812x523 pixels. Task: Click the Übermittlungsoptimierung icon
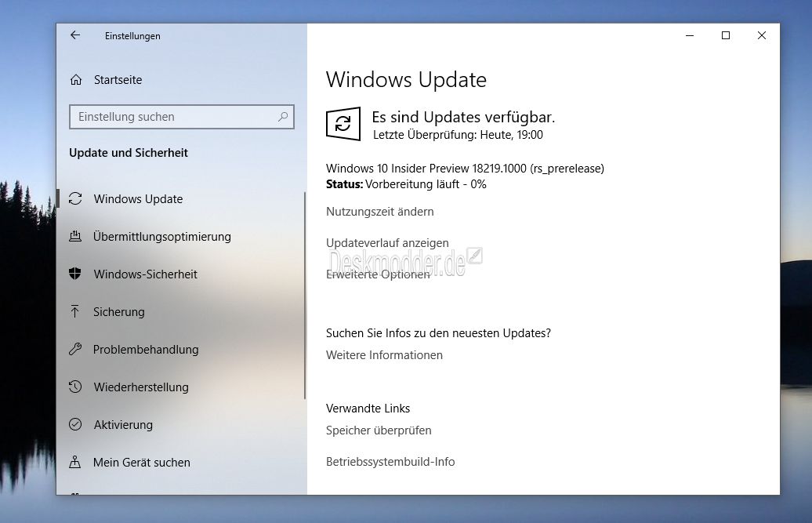click(75, 237)
